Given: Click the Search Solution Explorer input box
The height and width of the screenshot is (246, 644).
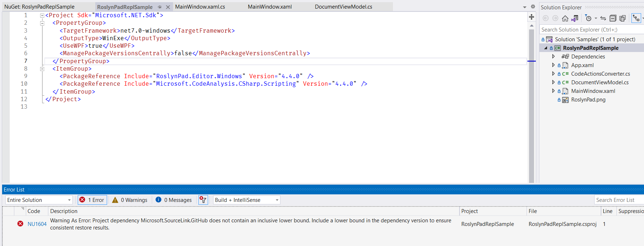Looking at the screenshot, I should click(592, 30).
